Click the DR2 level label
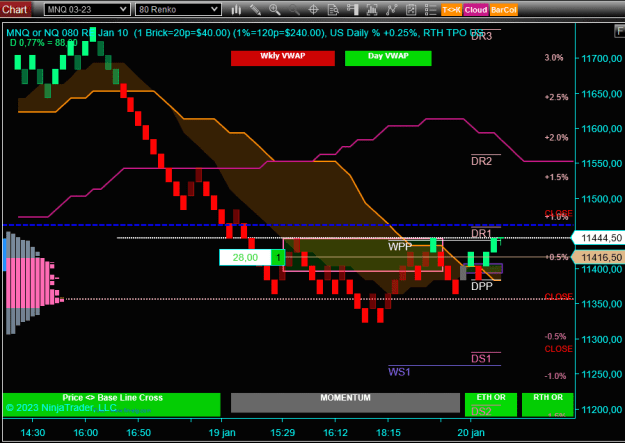This screenshot has width=625, height=443. tap(482, 161)
